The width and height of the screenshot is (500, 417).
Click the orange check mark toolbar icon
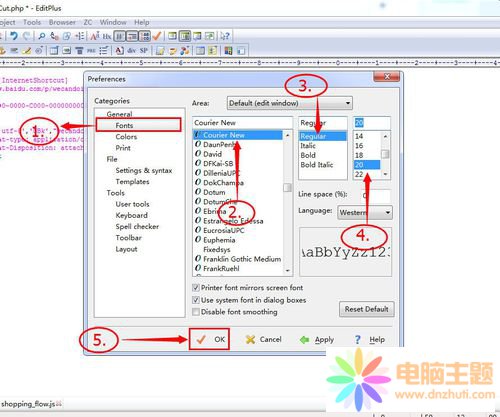(x=157, y=36)
